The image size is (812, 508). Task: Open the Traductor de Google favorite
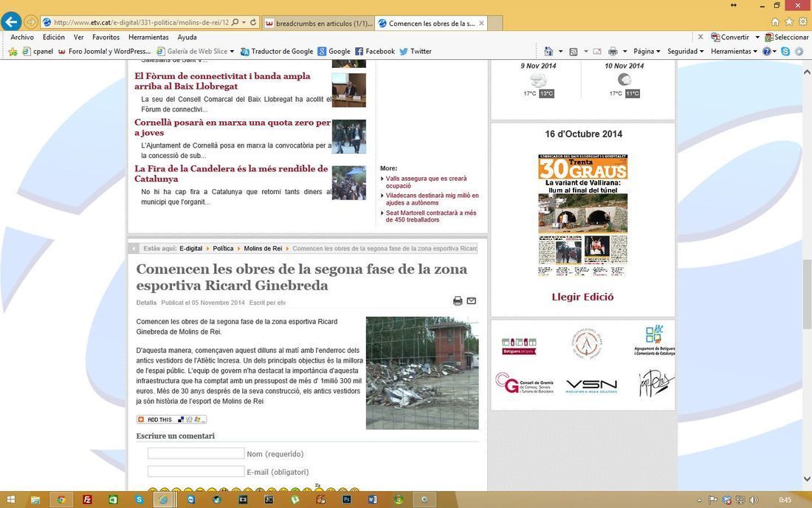click(x=277, y=51)
